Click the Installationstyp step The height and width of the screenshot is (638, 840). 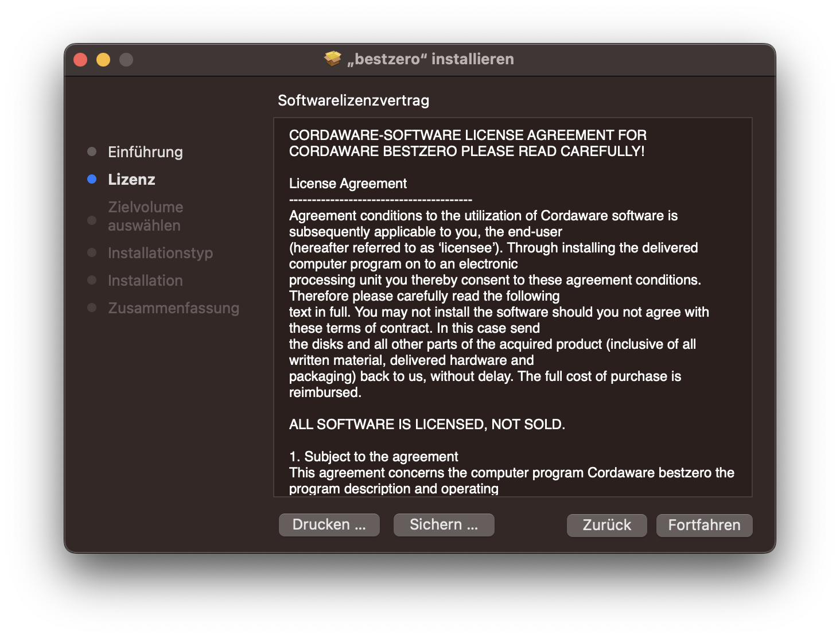pos(160,253)
